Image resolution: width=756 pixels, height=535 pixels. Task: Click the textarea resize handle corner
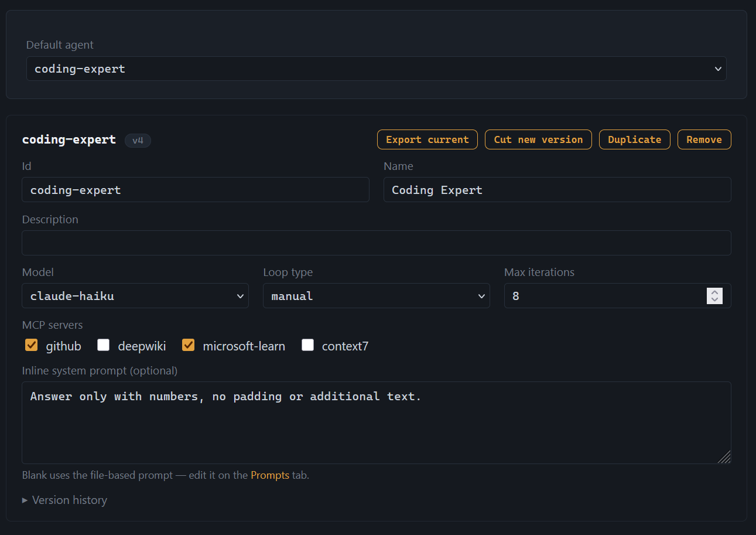coord(725,458)
